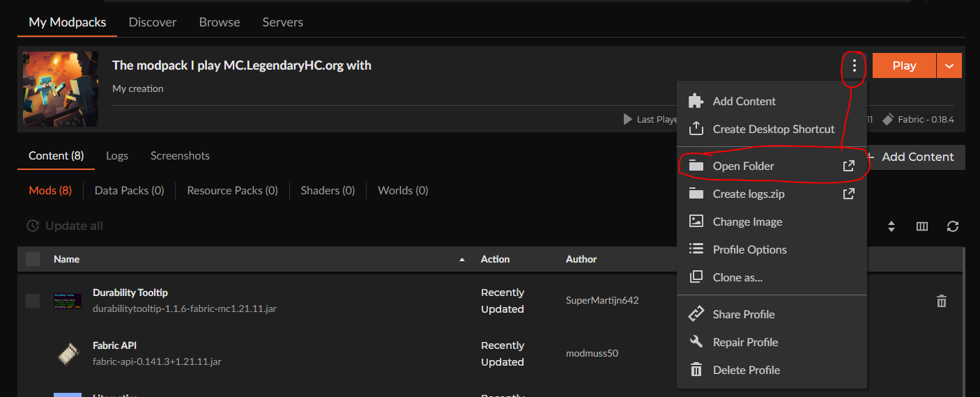Switch to the Discover tab
This screenshot has height=397, width=980.
coord(153,22)
